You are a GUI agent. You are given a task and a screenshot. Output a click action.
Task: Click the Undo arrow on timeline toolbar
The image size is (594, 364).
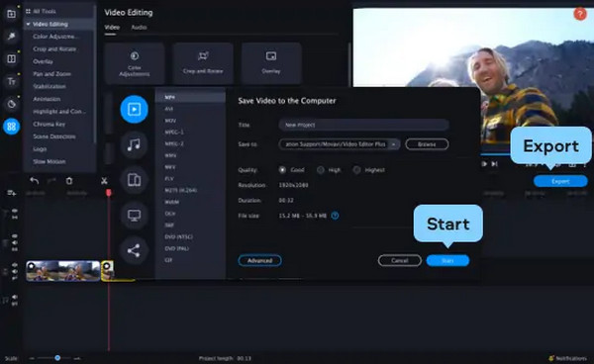(34, 181)
